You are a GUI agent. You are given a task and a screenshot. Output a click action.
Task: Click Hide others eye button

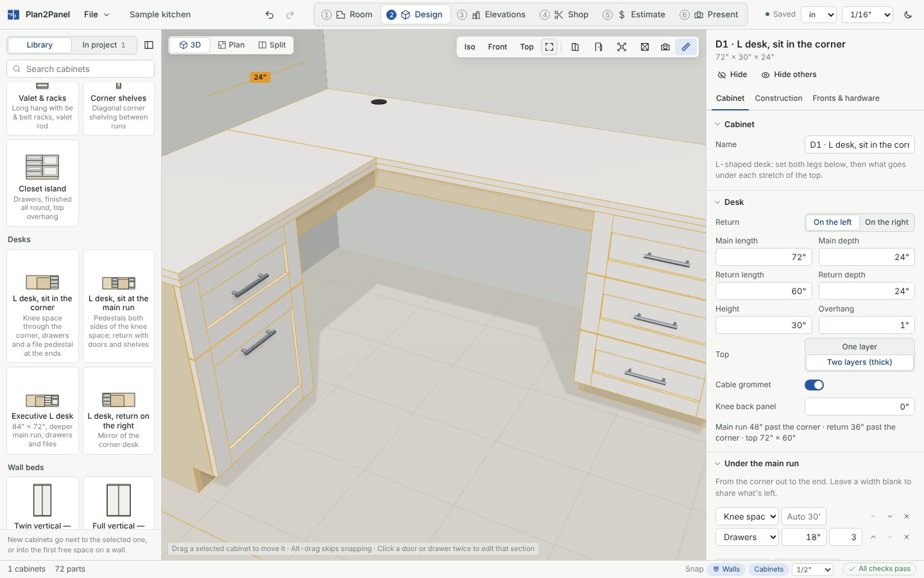(789, 74)
